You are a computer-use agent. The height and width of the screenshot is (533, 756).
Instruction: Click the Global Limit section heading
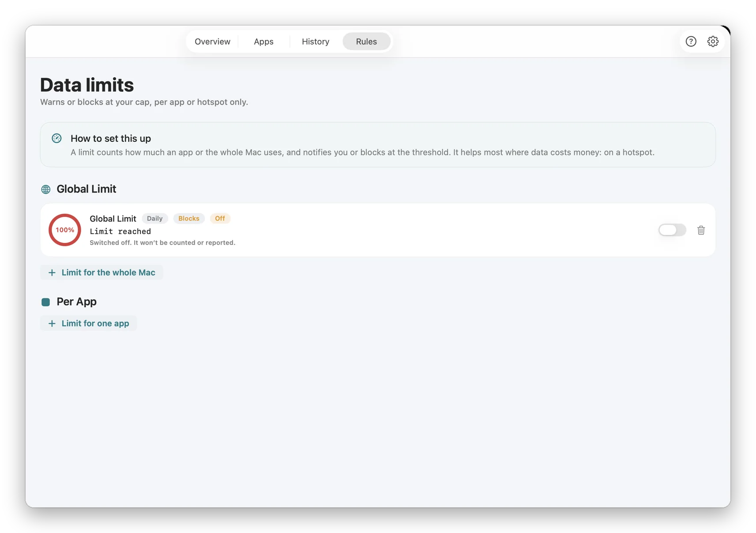coord(86,189)
